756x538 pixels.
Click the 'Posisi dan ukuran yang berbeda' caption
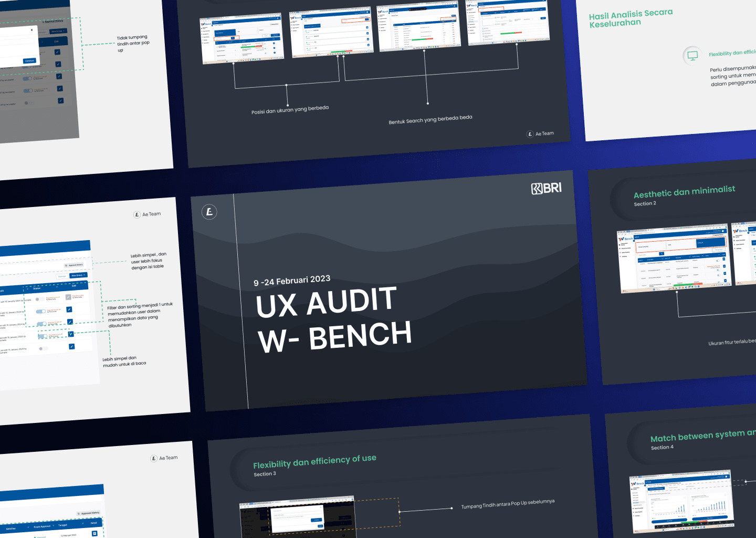[290, 110]
